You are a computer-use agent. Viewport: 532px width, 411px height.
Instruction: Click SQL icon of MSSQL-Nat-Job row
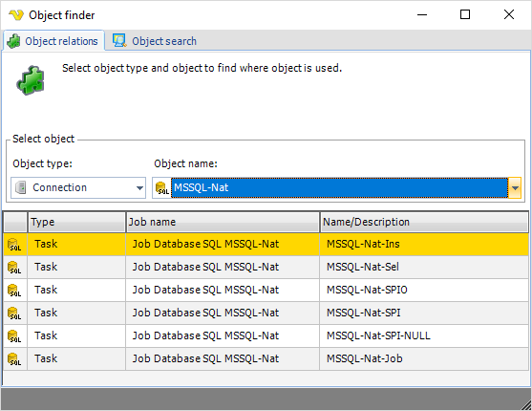click(14, 359)
